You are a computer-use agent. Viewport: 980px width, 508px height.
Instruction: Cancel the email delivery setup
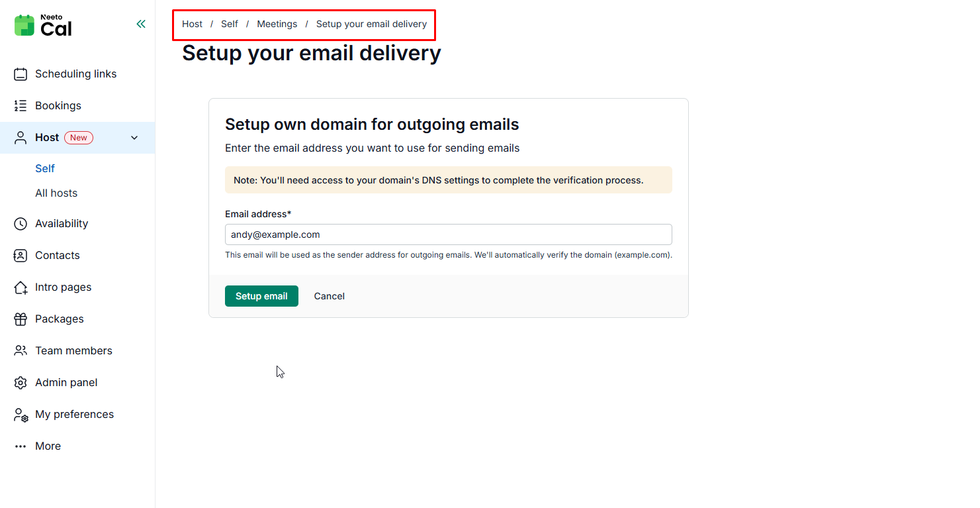(x=329, y=296)
